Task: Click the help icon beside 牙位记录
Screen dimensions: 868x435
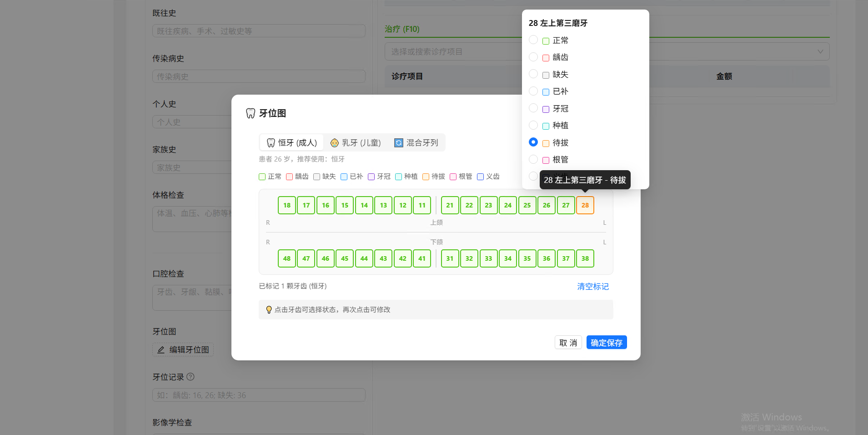Action: tap(191, 377)
